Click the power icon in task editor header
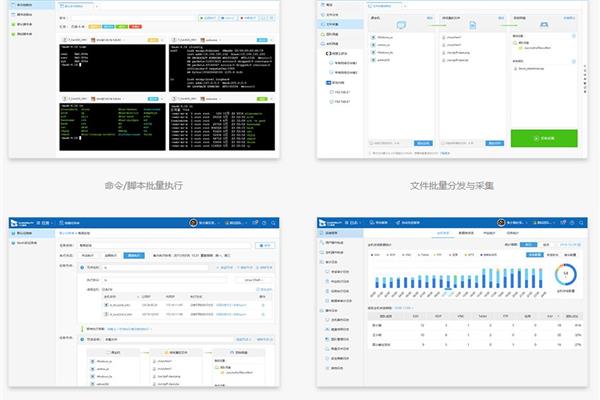600x400 pixels. [264, 223]
